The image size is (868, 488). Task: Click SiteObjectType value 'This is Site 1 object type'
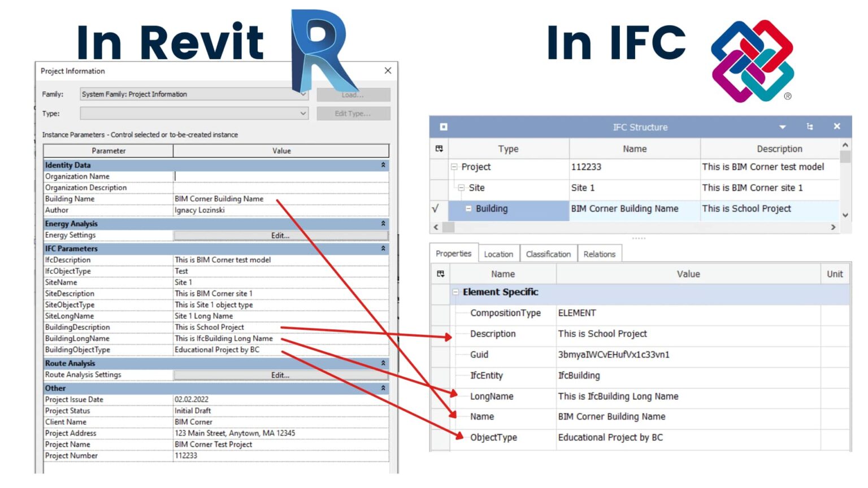[214, 305]
